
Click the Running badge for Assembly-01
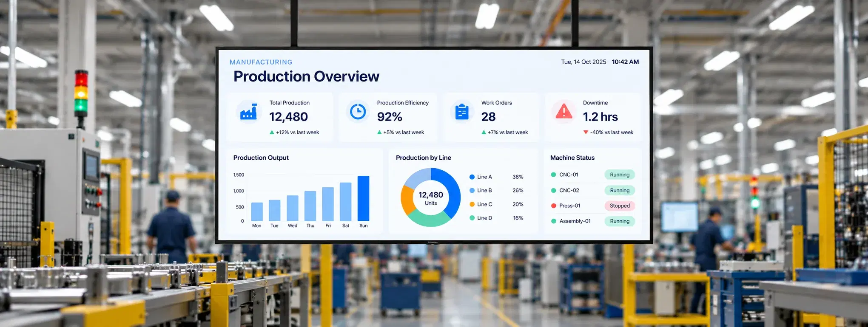coord(620,221)
